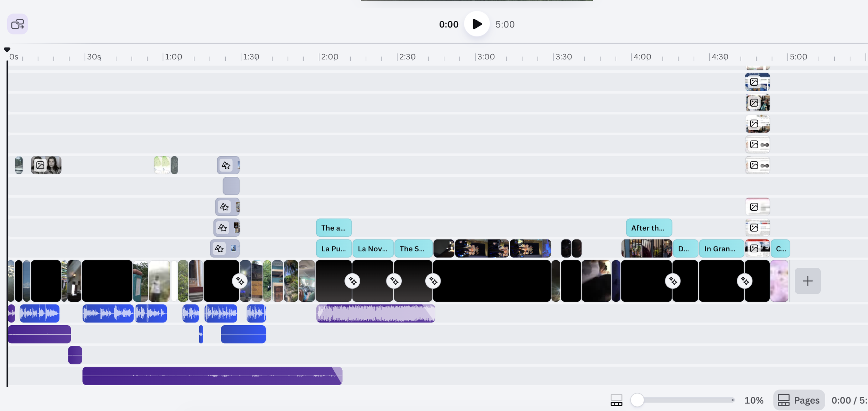Select the 'D...' text clip
Image resolution: width=868 pixels, height=411 pixels.
click(x=685, y=249)
